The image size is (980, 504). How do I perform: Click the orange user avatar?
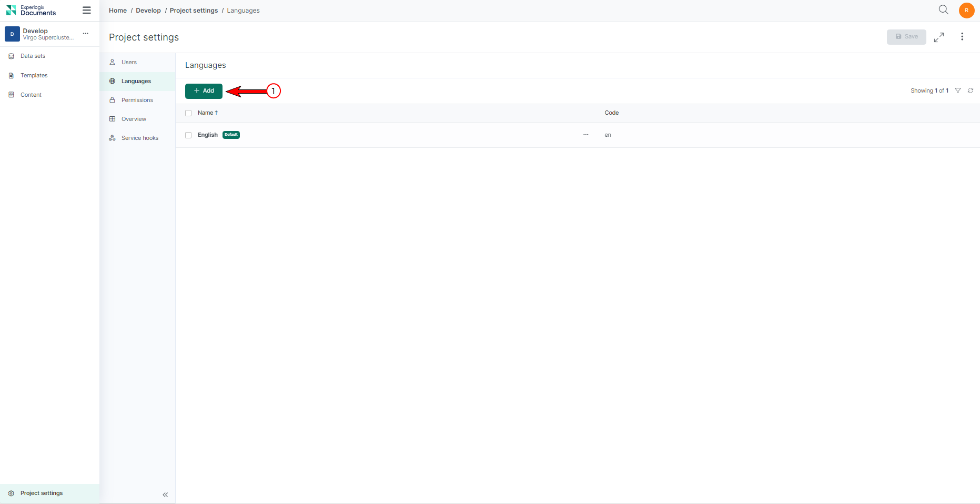966,11
